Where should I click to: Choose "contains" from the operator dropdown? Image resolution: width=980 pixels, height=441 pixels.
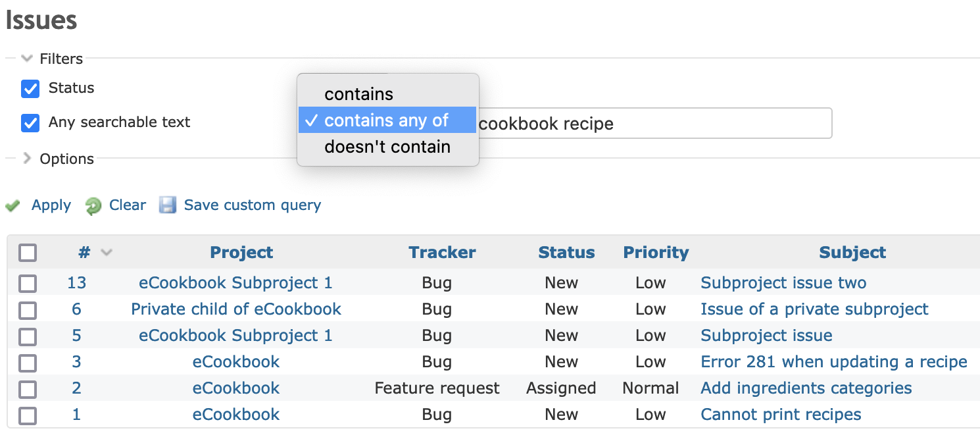[x=358, y=94]
